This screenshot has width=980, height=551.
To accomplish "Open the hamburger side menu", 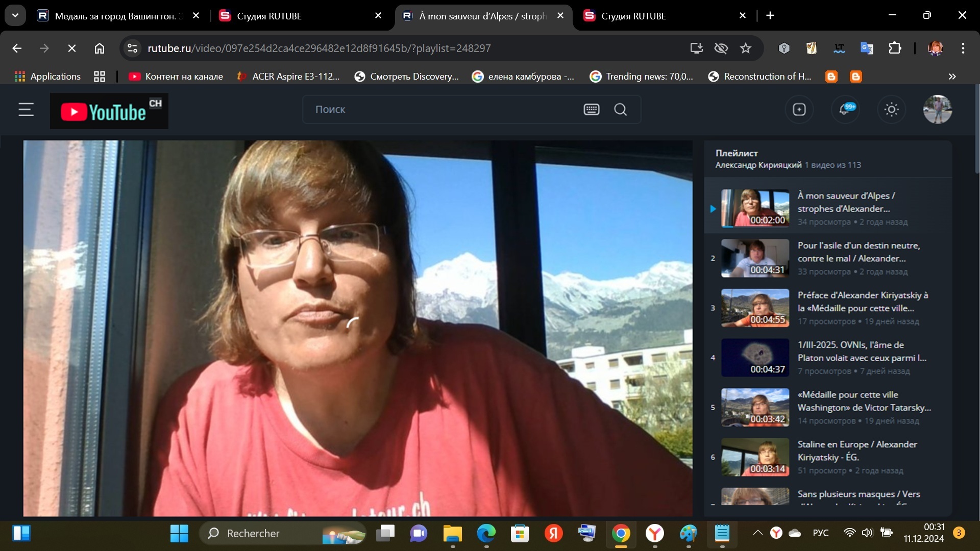I will (x=26, y=109).
